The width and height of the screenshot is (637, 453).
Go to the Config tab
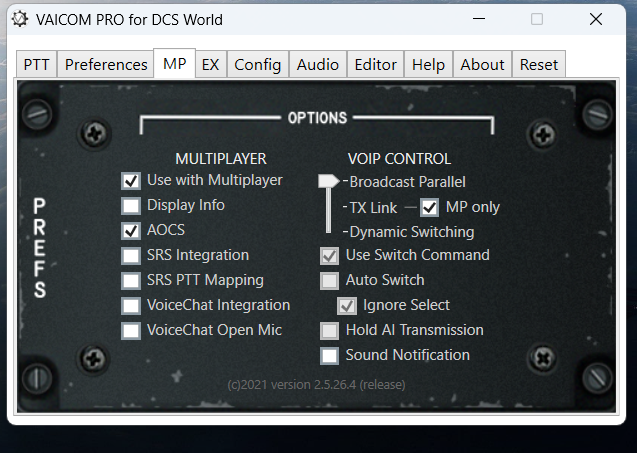(x=258, y=64)
